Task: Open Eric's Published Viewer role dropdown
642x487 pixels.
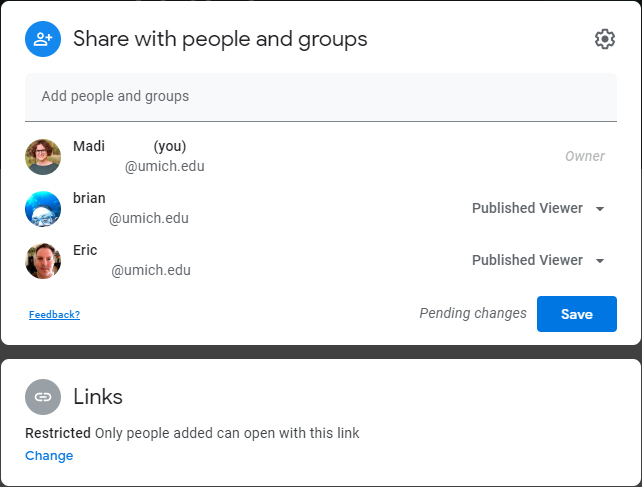Action: 538,260
